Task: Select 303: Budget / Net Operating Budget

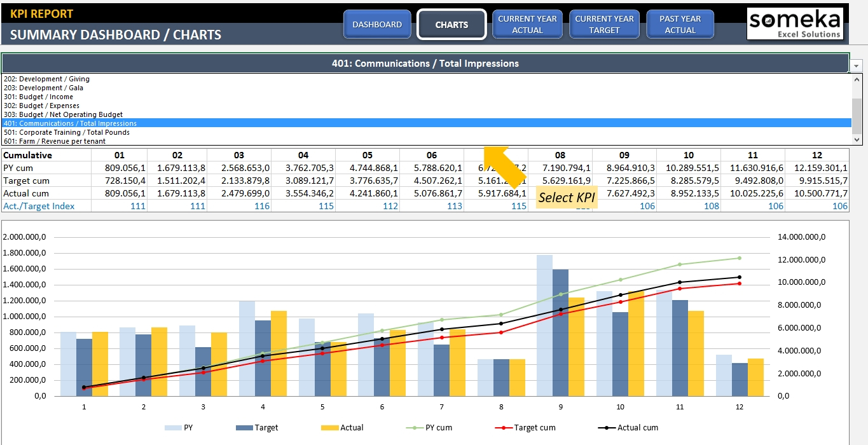Action: click(63, 114)
